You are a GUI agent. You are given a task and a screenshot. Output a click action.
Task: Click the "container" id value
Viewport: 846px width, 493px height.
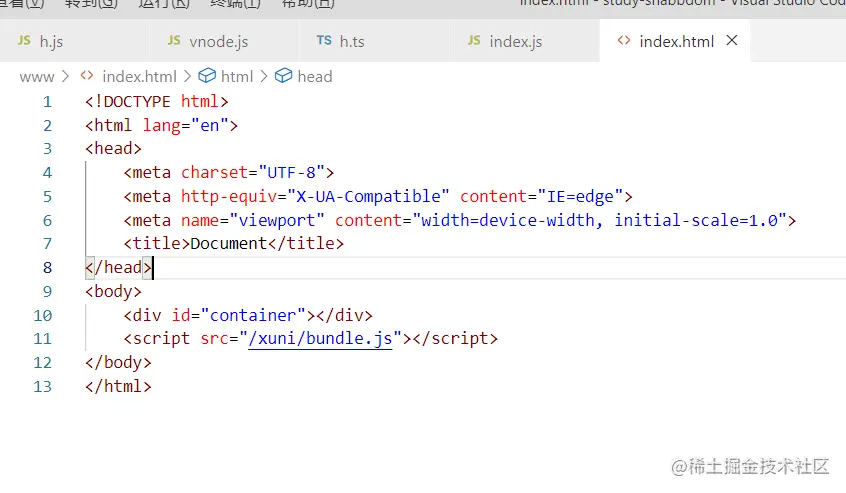(253, 315)
